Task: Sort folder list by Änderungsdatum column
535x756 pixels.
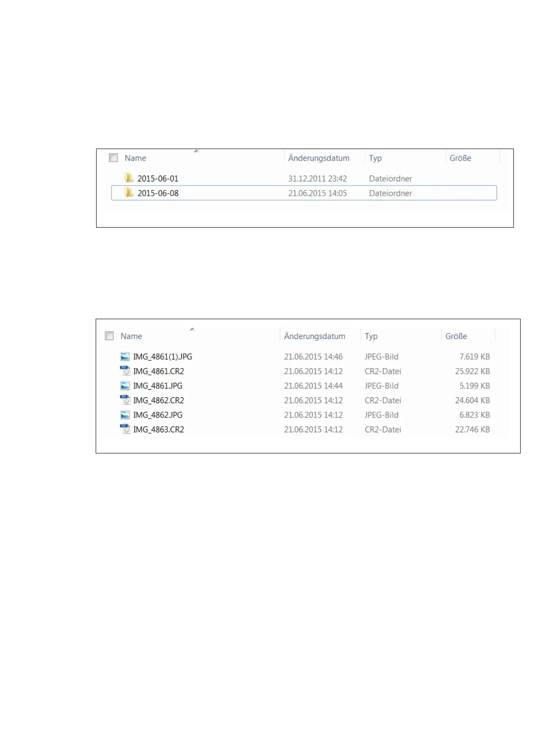Action: (319, 158)
